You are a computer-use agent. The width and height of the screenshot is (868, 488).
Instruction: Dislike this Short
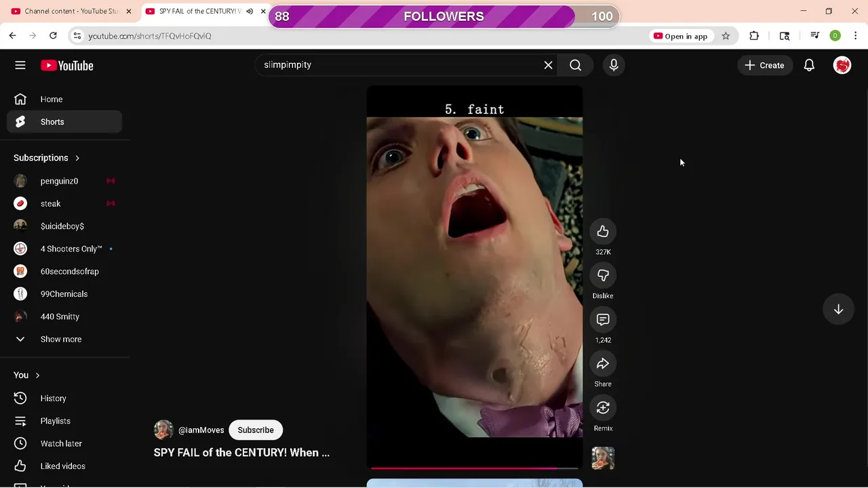(x=603, y=276)
